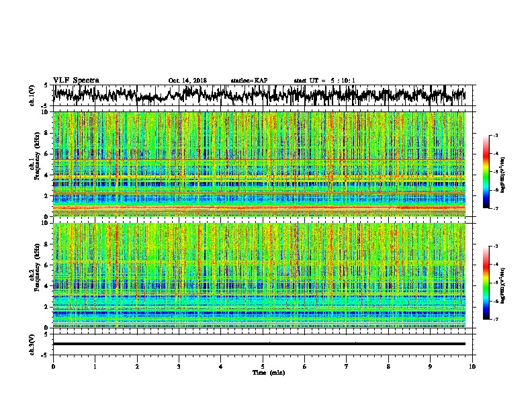Click the time axis tick label "5"
532x411 pixels.
pyautogui.click(x=263, y=367)
